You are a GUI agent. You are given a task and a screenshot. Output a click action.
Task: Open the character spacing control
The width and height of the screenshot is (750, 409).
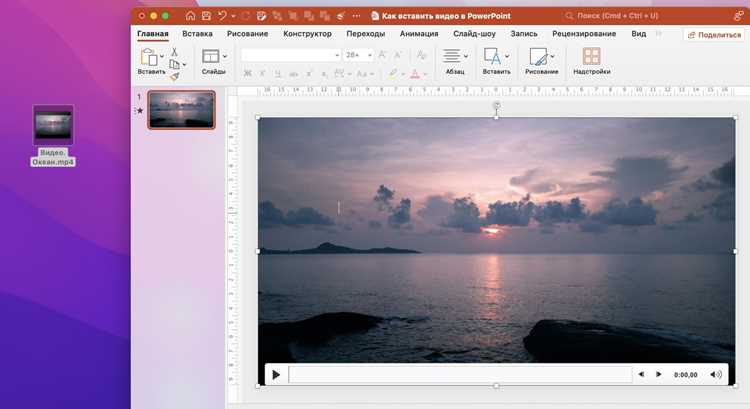(342, 74)
